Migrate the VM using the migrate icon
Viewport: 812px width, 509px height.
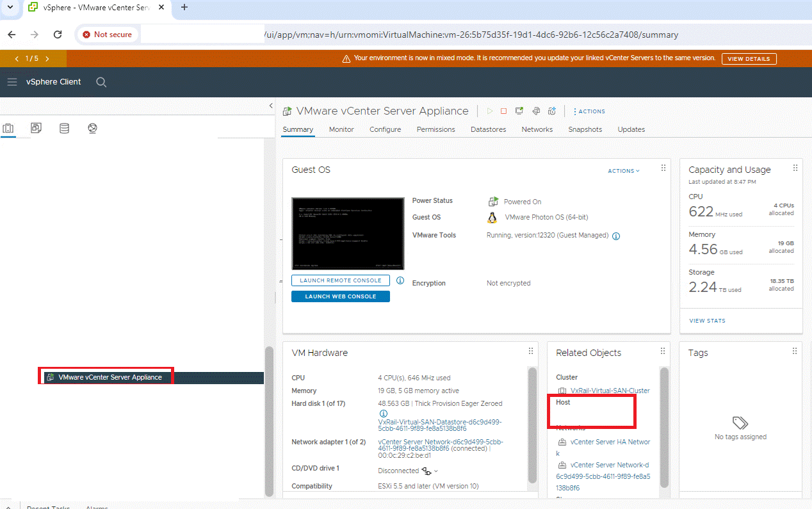[535, 111]
